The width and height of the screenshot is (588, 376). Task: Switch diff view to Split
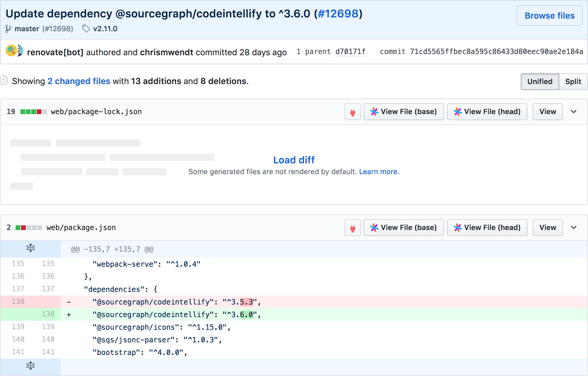(x=573, y=82)
